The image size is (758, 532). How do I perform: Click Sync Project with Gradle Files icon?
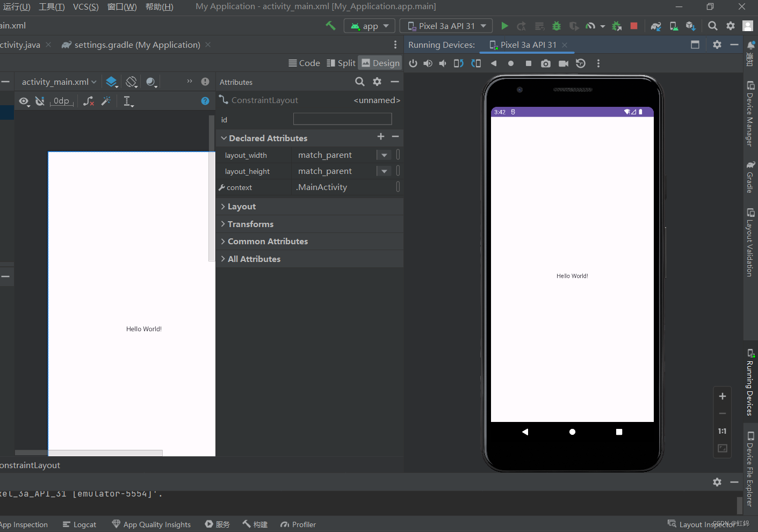click(x=656, y=26)
